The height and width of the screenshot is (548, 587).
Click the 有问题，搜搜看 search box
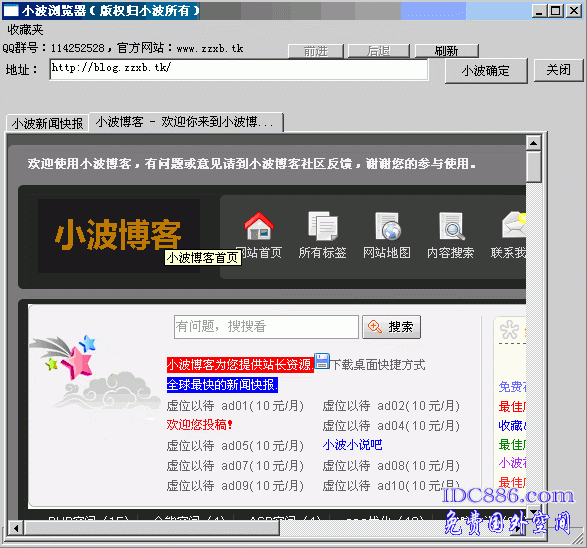(266, 327)
